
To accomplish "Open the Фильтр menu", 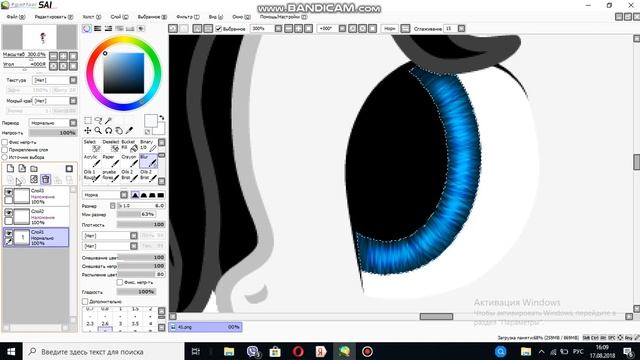I will point(188,17).
